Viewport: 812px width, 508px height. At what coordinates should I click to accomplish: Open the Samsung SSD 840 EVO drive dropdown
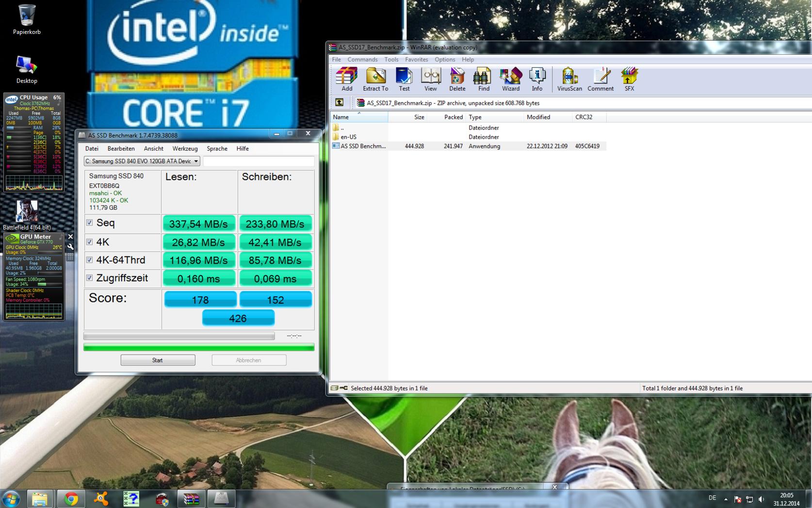[x=142, y=161]
